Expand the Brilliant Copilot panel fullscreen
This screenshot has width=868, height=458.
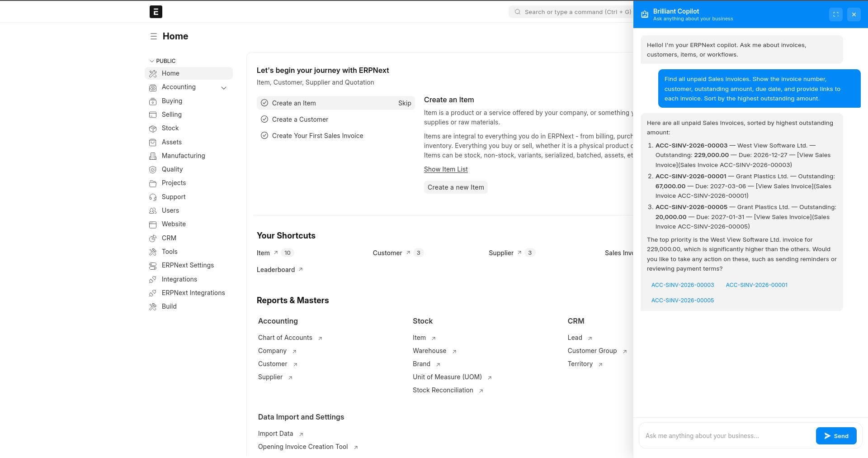pyautogui.click(x=836, y=14)
